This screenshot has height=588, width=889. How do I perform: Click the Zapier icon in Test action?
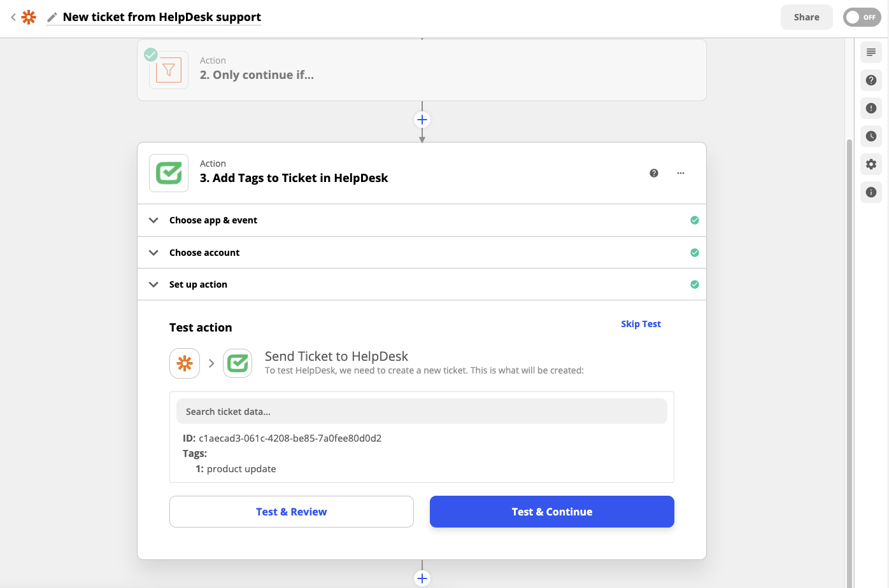pos(185,363)
